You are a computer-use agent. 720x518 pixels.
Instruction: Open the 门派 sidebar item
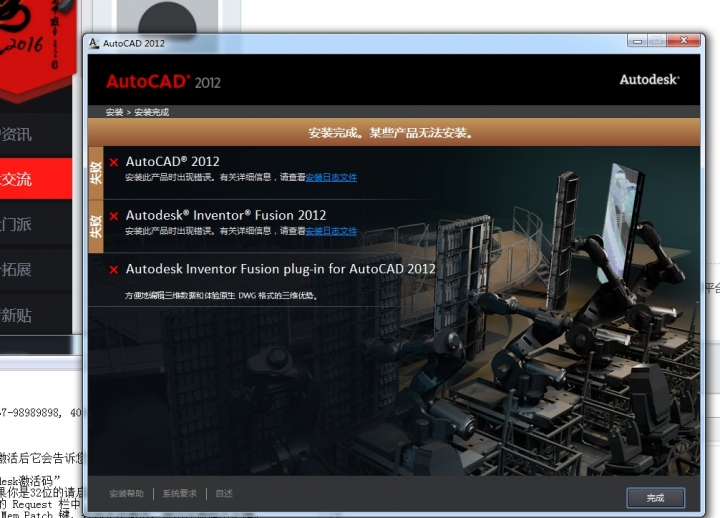[x=17, y=224]
